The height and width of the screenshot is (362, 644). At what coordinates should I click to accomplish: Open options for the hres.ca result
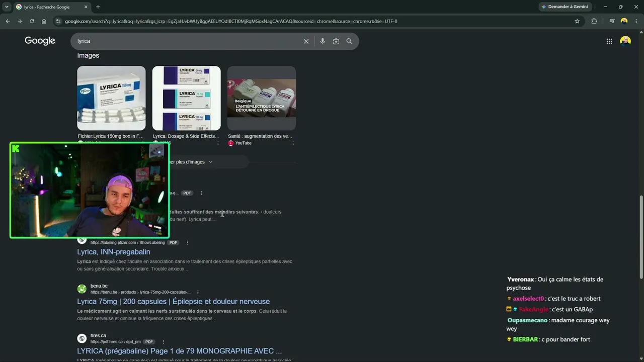click(163, 342)
